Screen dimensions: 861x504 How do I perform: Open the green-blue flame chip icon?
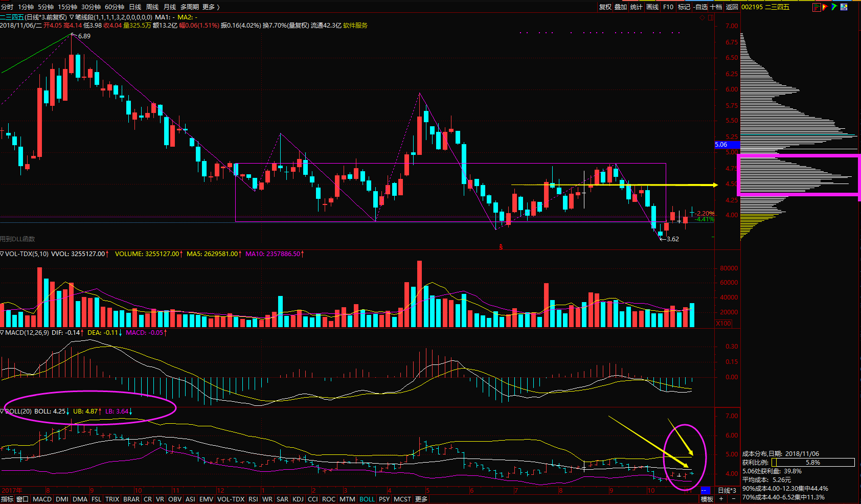pyautogui.click(x=834, y=7)
